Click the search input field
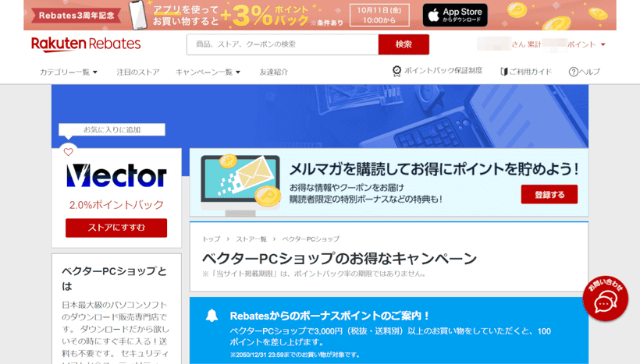640x364 pixels. [283, 44]
